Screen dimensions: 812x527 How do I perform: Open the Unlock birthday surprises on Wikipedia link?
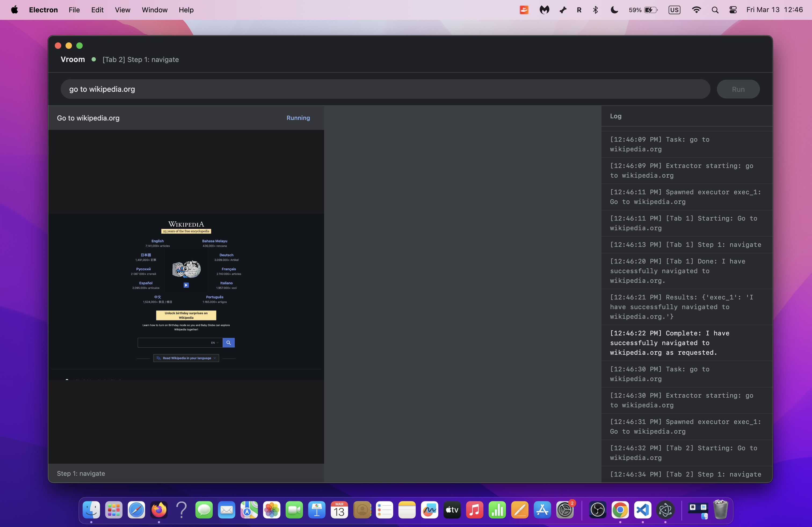[186, 315]
